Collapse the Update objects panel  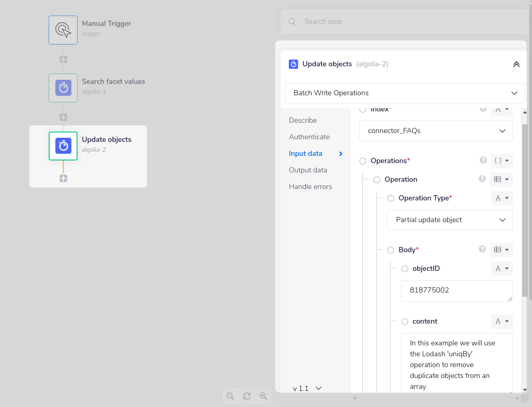(516, 64)
